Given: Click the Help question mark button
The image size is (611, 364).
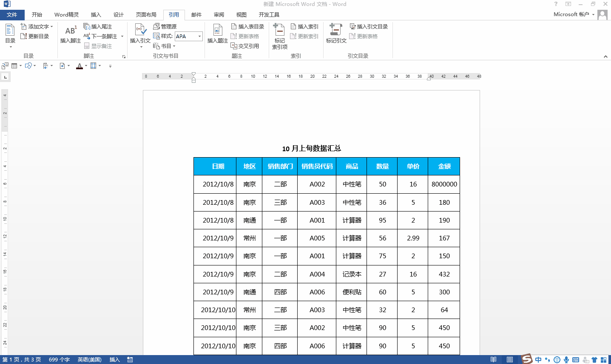Looking at the screenshot, I should pos(556,4).
